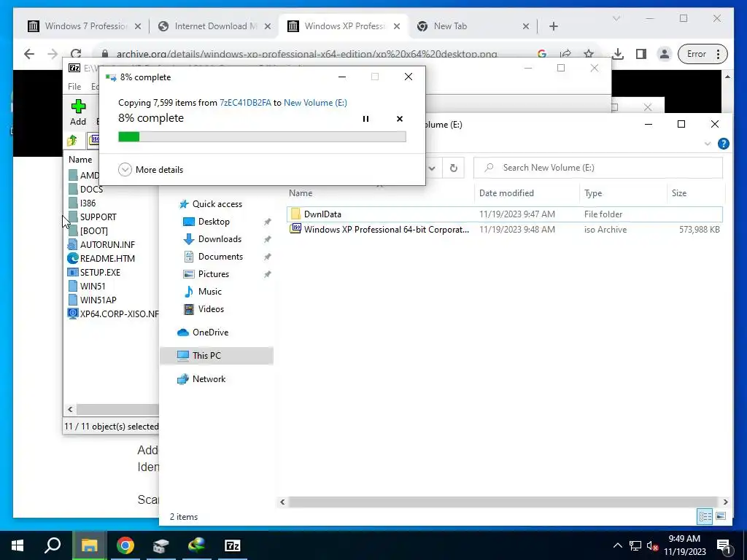Image resolution: width=747 pixels, height=560 pixels.
Task: Select XP64.CORP-XISO.NFO file in 7-Zip
Action: pyautogui.click(x=113, y=314)
